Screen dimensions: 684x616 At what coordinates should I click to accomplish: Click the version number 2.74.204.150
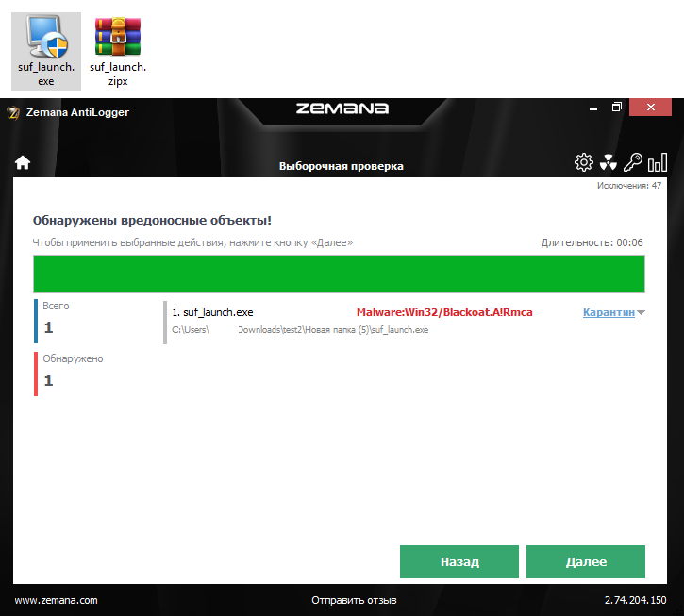635,600
